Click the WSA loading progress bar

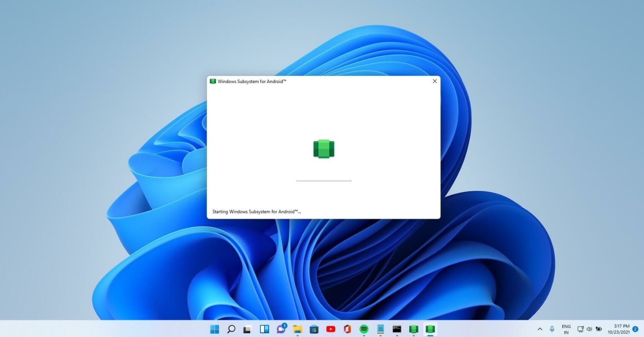pyautogui.click(x=323, y=181)
